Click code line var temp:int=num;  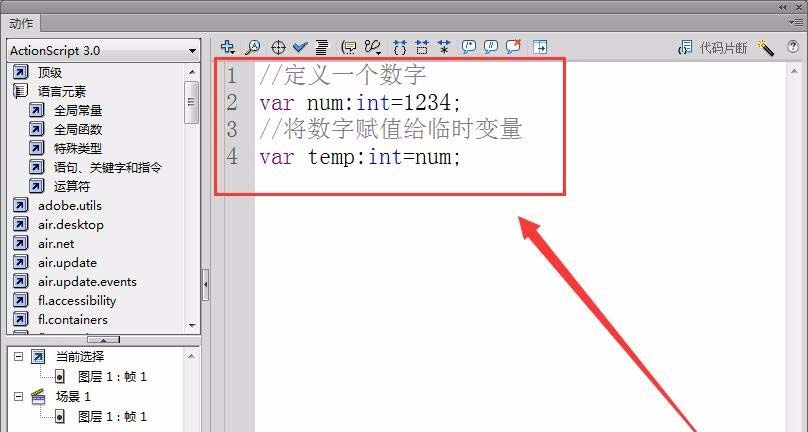point(359,157)
